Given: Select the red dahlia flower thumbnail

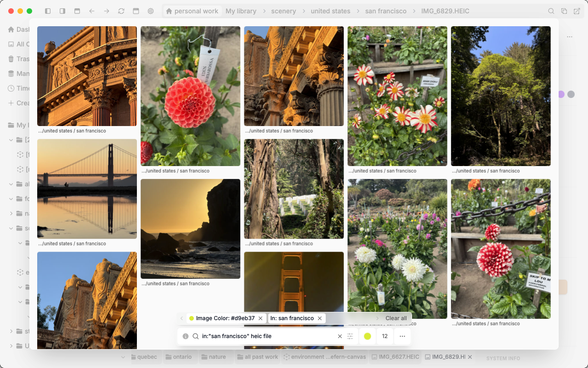Looking at the screenshot, I should tap(190, 96).
